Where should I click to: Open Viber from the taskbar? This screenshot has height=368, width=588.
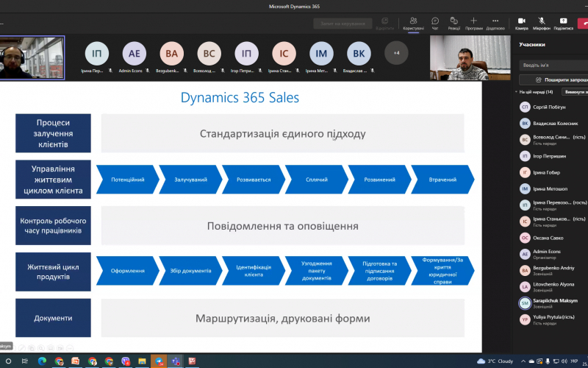(x=126, y=361)
